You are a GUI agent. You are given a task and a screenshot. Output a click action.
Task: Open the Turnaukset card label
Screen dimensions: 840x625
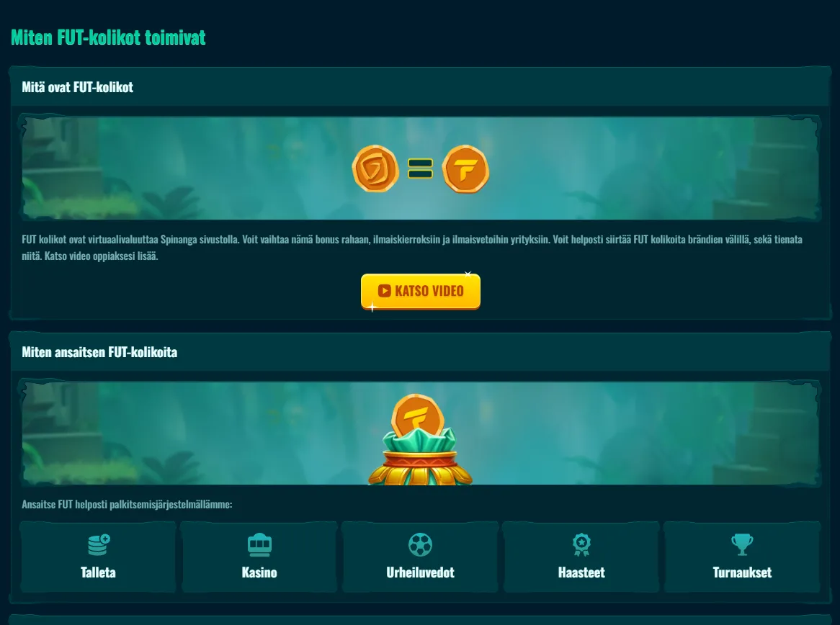(742, 572)
